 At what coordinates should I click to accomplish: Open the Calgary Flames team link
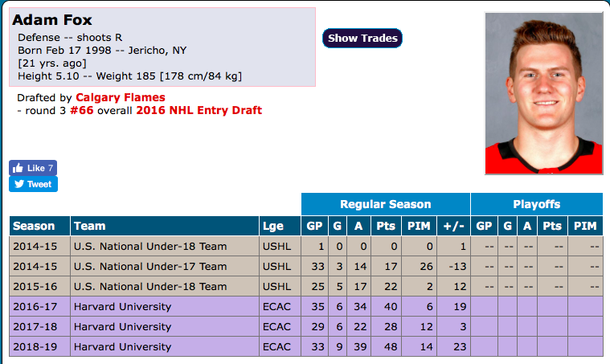coord(121,97)
